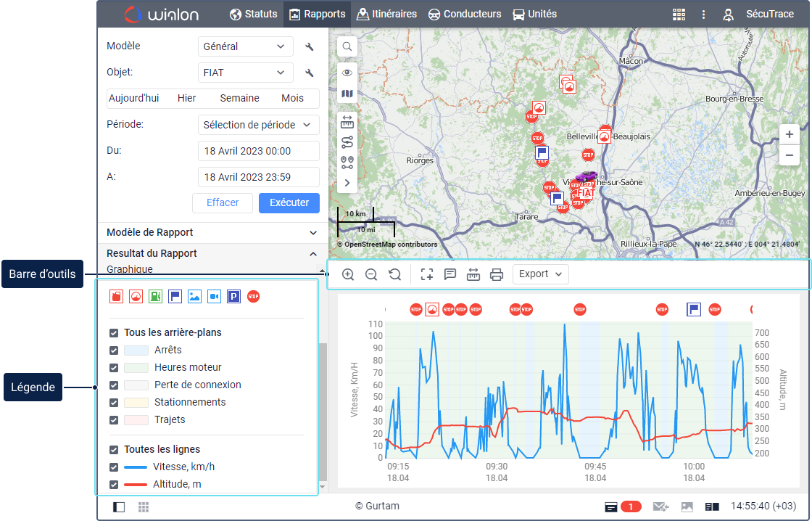Uncheck Toutes les lignes checkbox
Image resolution: width=812 pixels, height=521 pixels.
click(x=114, y=449)
